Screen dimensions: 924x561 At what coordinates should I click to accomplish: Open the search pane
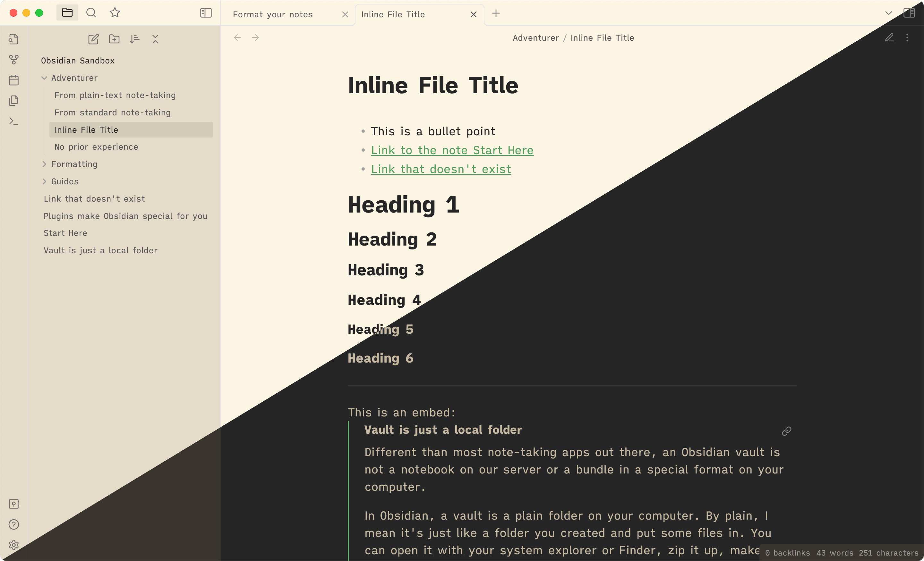[91, 13]
